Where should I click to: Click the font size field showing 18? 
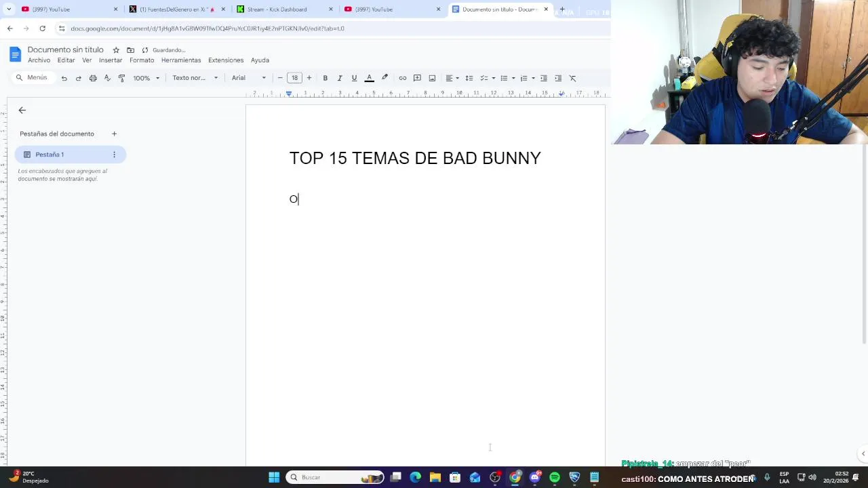click(x=294, y=78)
